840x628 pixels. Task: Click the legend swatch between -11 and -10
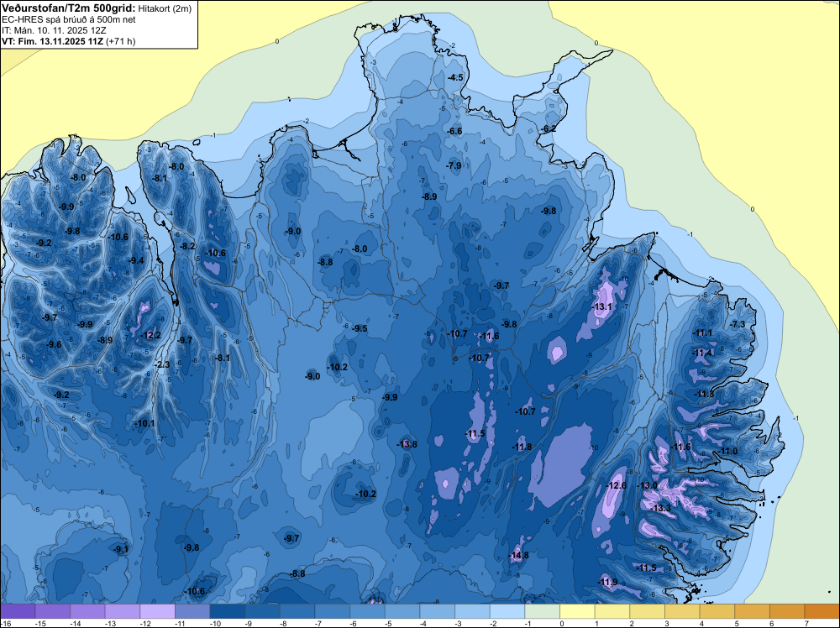pyautogui.click(x=192, y=611)
